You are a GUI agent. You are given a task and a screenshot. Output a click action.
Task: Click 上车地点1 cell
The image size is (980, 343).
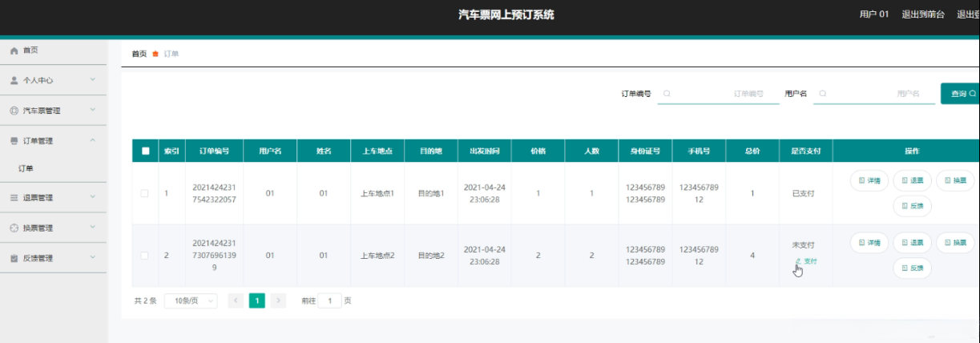377,193
